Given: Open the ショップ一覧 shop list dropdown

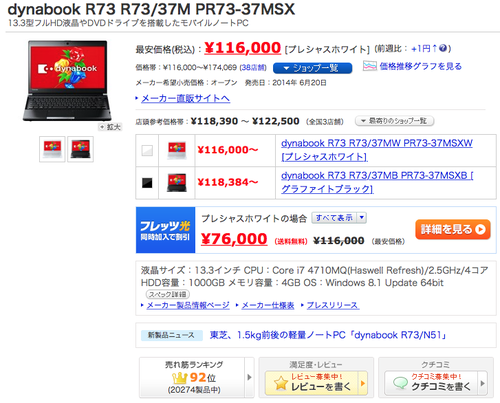Looking at the screenshot, I should [x=312, y=68].
